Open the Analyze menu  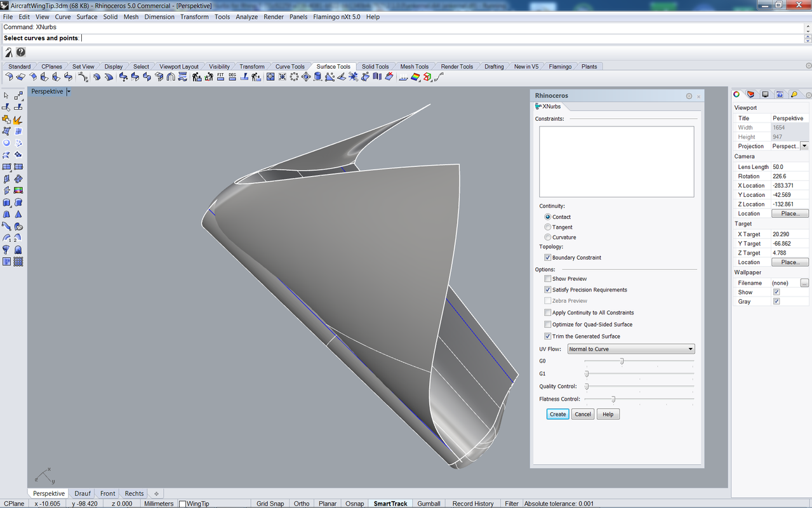tap(246, 17)
